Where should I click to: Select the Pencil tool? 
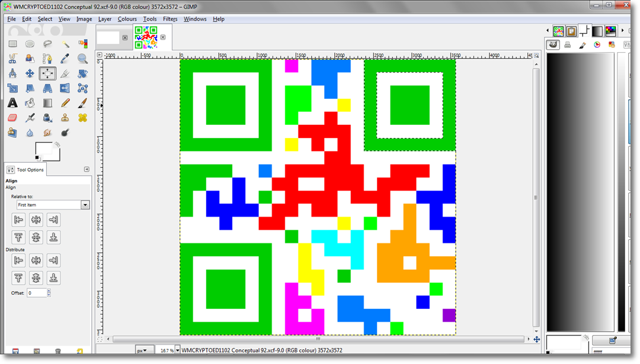tap(65, 103)
